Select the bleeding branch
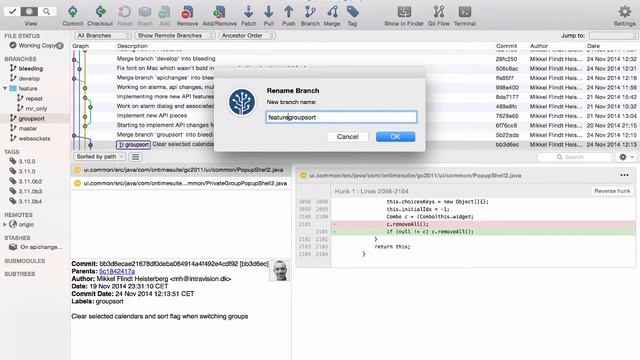The width and height of the screenshot is (640, 360). (x=31, y=69)
